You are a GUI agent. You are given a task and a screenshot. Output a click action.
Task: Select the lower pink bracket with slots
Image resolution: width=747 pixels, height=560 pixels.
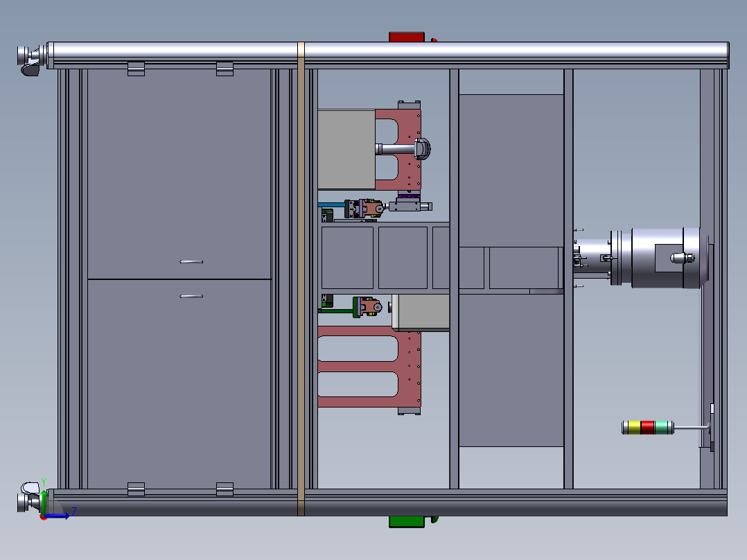click(x=369, y=367)
